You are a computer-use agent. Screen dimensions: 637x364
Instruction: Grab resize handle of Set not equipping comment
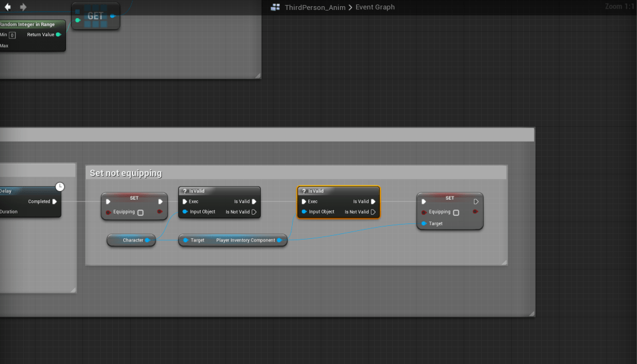coord(504,262)
